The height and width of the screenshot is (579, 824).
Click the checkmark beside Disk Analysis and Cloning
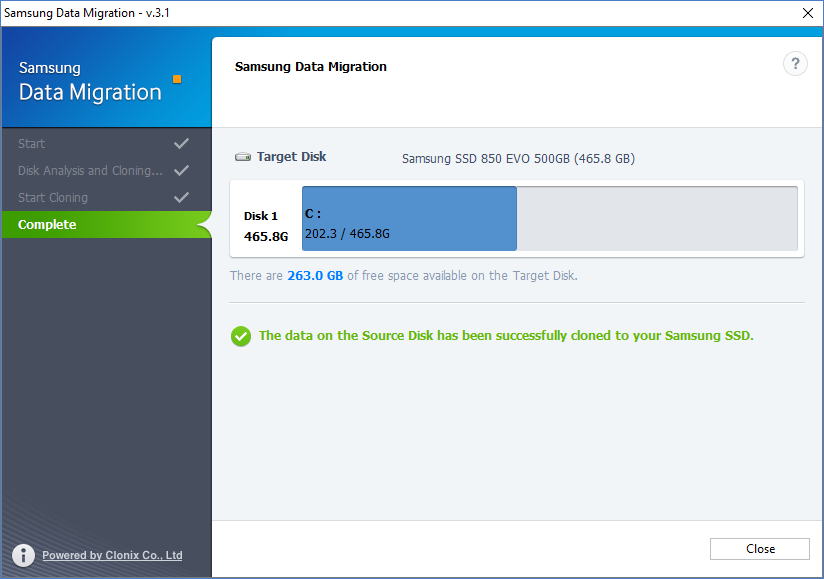(181, 171)
